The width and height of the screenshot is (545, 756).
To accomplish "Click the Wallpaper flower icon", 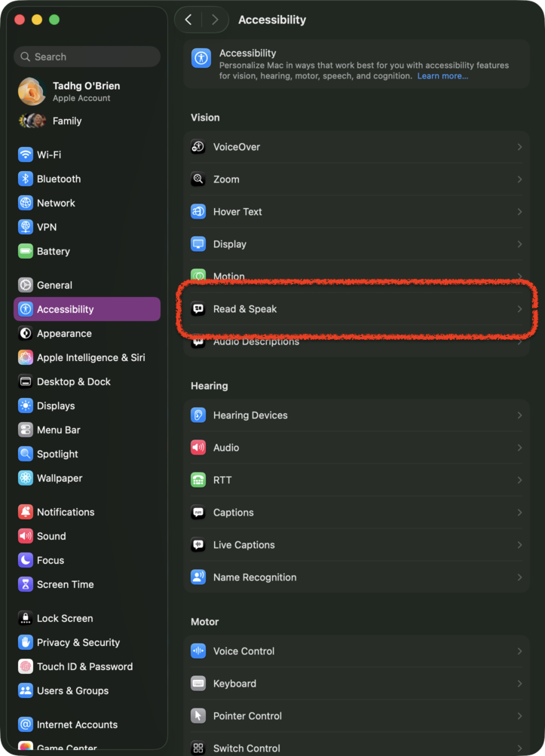I will (x=26, y=478).
